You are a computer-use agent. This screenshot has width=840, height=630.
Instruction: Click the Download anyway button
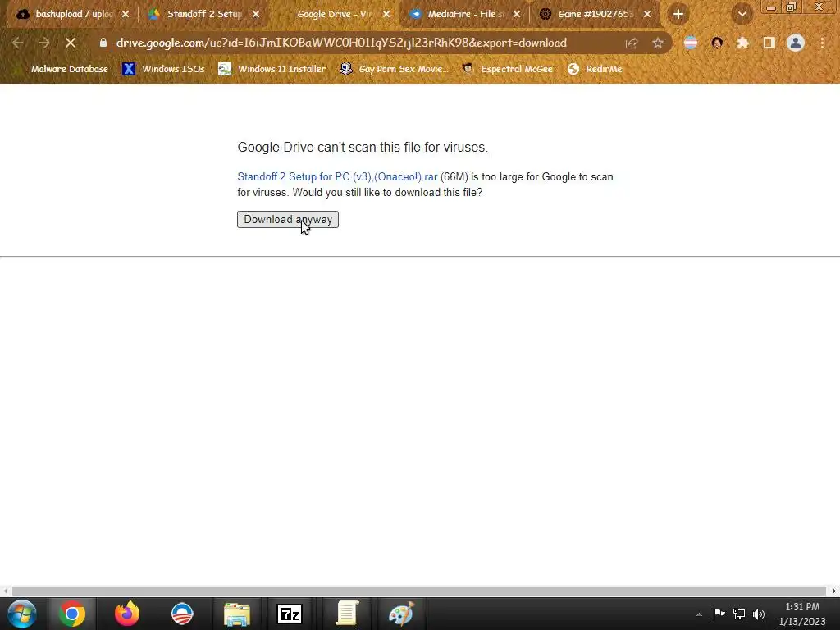288,220
